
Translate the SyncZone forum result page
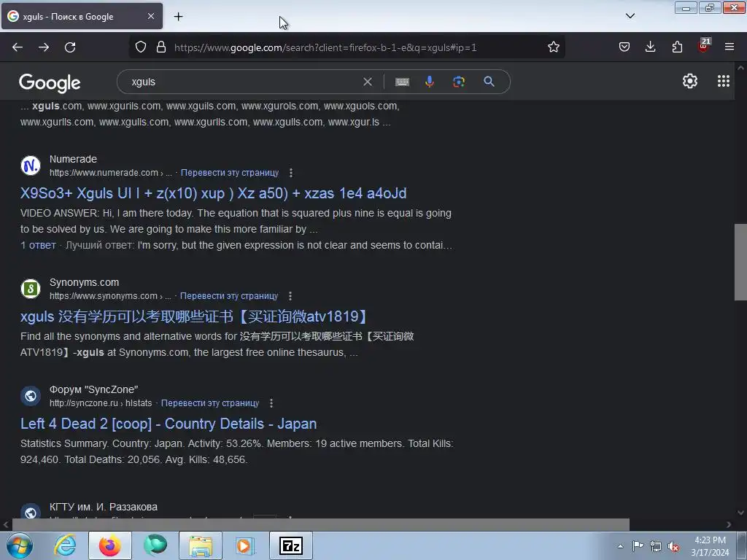tap(210, 403)
